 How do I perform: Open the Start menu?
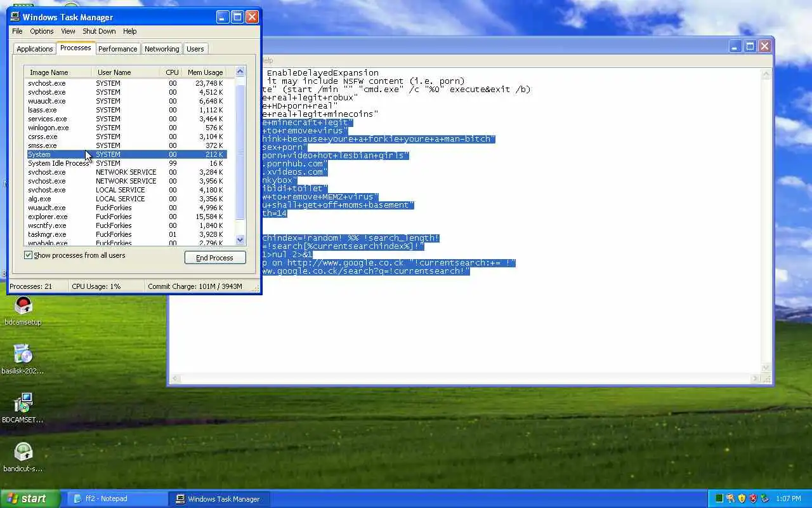pyautogui.click(x=30, y=498)
